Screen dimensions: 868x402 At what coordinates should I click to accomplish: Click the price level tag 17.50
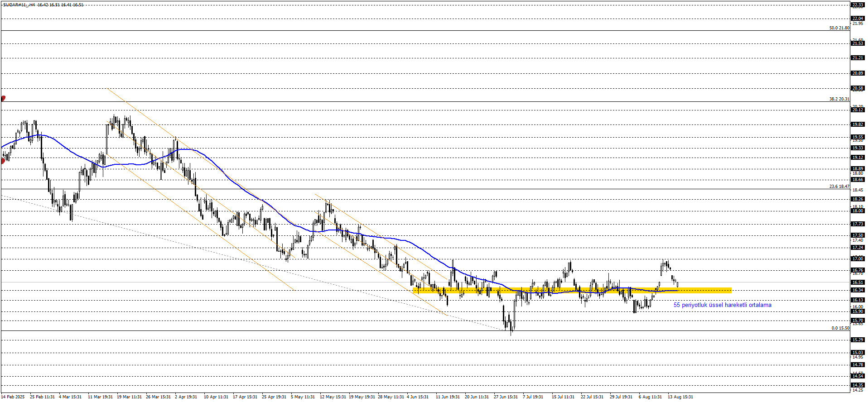tap(858, 235)
